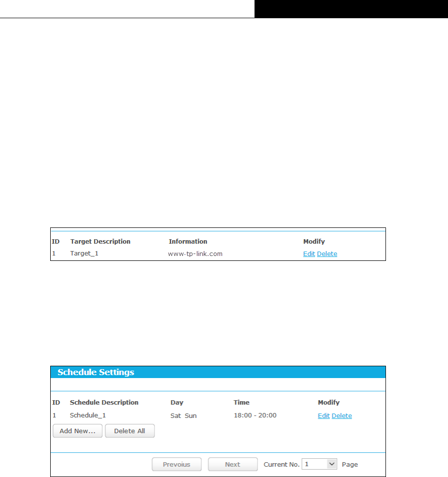Open the Current No. page dropdown

pos(319,464)
